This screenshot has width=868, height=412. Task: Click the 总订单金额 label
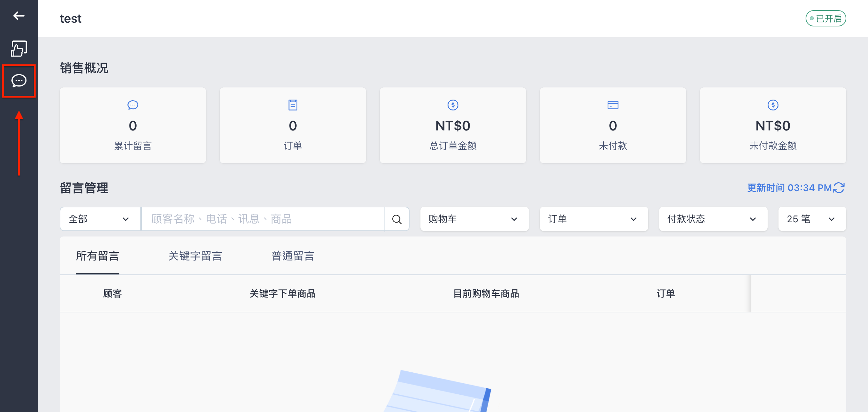pos(453,146)
